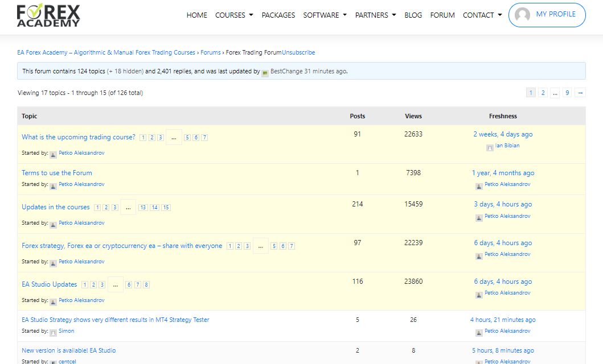This screenshot has width=603, height=364.
Task: Expand the Courses dropdown menu
Action: click(x=234, y=15)
